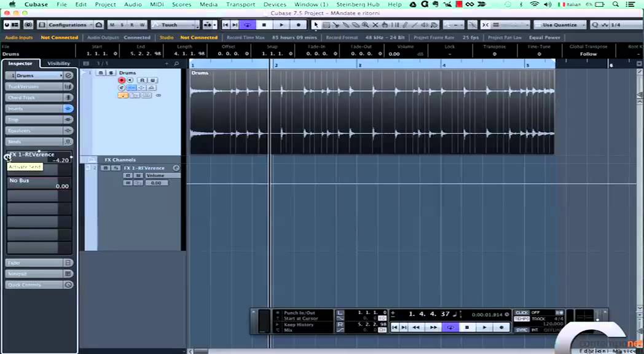This screenshot has height=354, width=644.
Task: Click the Find Tracks magnifier icon
Action: point(176,64)
